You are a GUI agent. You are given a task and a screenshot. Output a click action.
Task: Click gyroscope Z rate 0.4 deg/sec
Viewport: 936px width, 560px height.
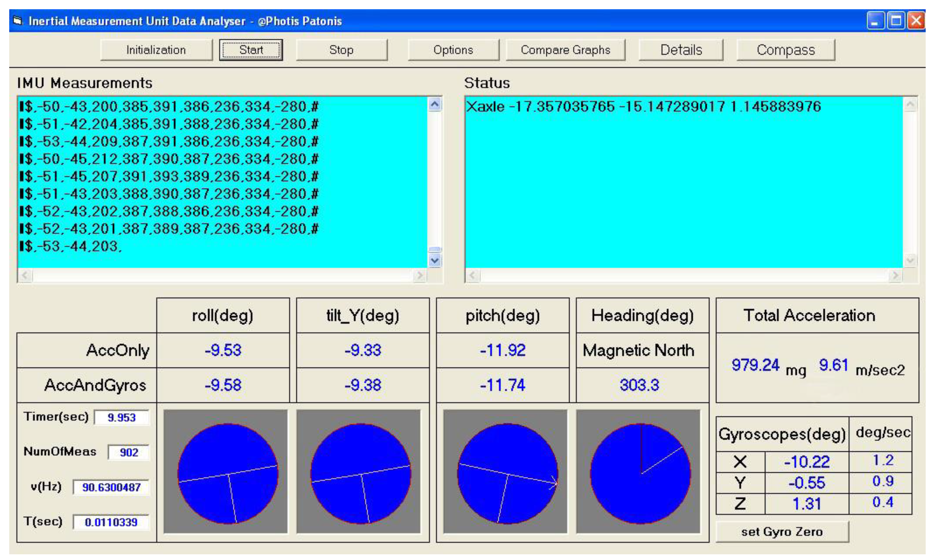click(x=883, y=502)
